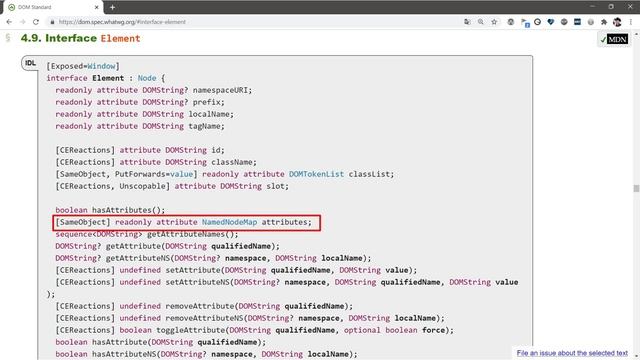Go back to the previous page
The width and height of the screenshot is (640, 360).
click(9, 22)
